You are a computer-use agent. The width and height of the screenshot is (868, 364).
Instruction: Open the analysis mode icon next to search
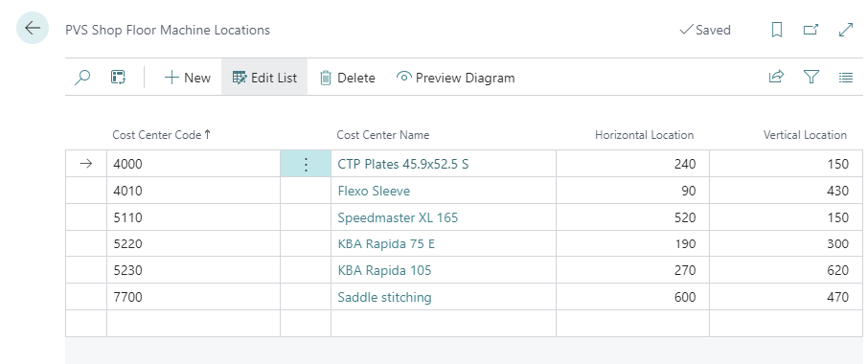[118, 78]
